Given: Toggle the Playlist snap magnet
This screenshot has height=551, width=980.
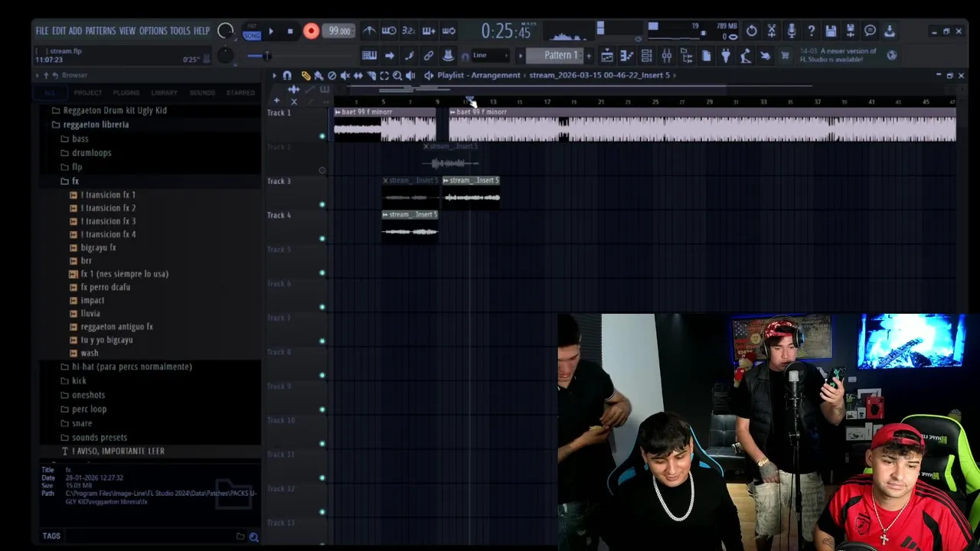Looking at the screenshot, I should (287, 76).
